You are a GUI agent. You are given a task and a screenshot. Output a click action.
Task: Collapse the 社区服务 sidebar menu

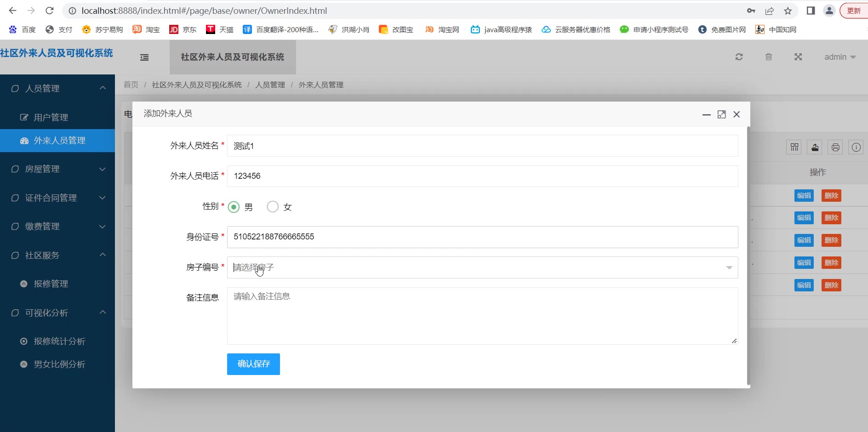click(x=57, y=255)
